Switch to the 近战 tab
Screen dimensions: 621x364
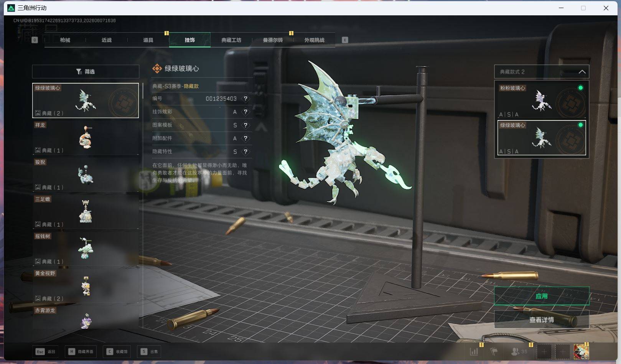click(x=106, y=40)
